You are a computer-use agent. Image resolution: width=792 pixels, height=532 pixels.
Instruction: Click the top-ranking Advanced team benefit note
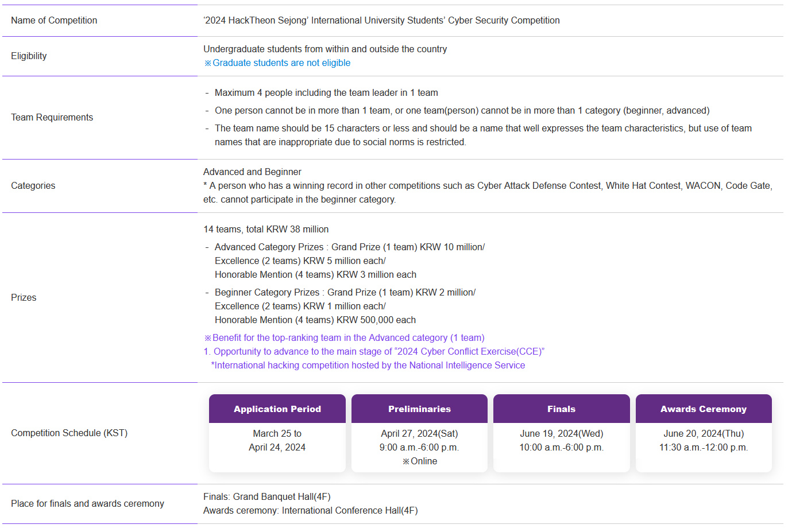(x=344, y=337)
